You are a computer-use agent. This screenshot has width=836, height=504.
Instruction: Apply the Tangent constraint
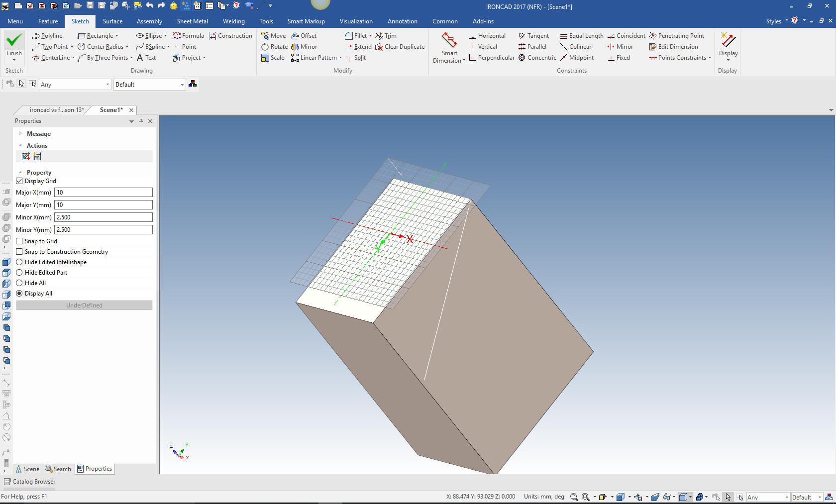point(533,36)
